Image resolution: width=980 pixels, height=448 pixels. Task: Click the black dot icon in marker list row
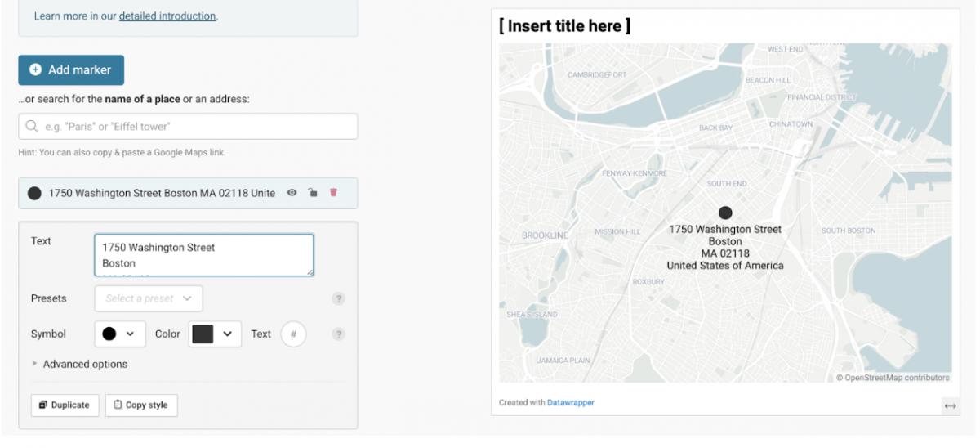click(34, 194)
